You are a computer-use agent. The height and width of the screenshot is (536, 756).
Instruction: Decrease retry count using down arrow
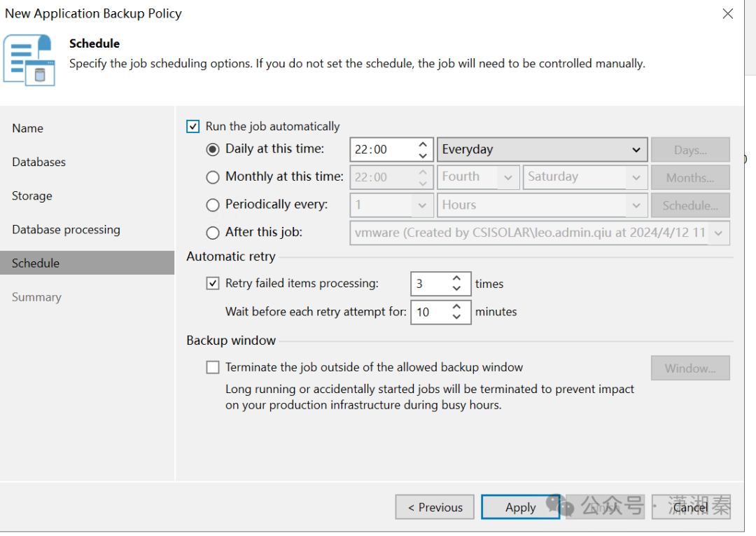[456, 289]
